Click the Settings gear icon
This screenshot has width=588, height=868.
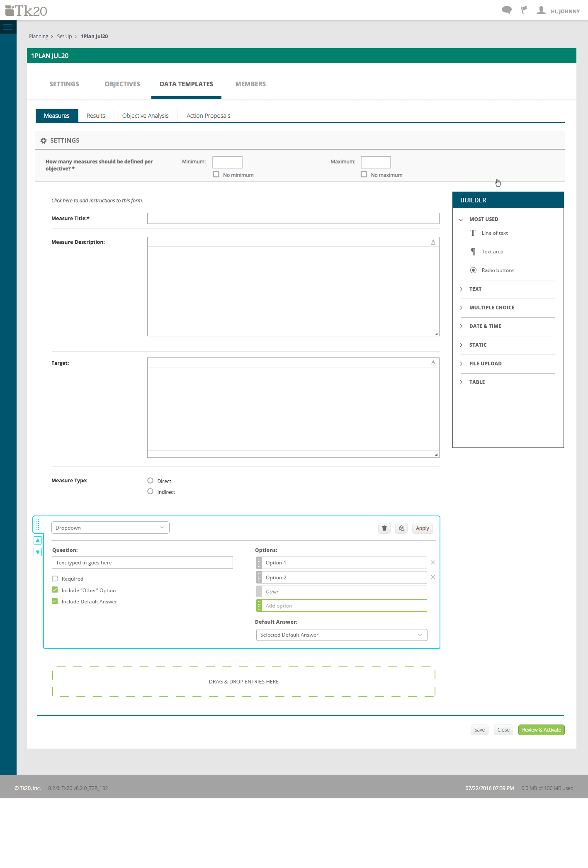pos(44,141)
